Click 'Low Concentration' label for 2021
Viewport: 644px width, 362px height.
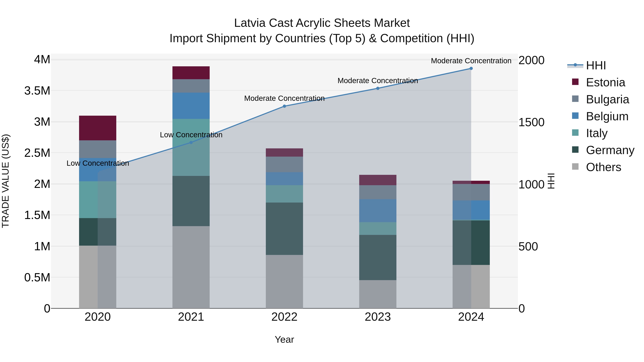click(x=191, y=135)
